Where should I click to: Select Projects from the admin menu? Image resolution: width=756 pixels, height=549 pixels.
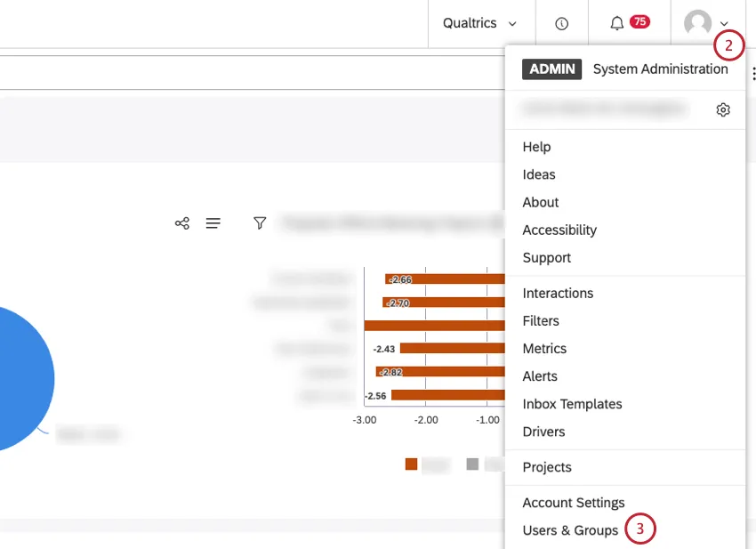tap(547, 466)
